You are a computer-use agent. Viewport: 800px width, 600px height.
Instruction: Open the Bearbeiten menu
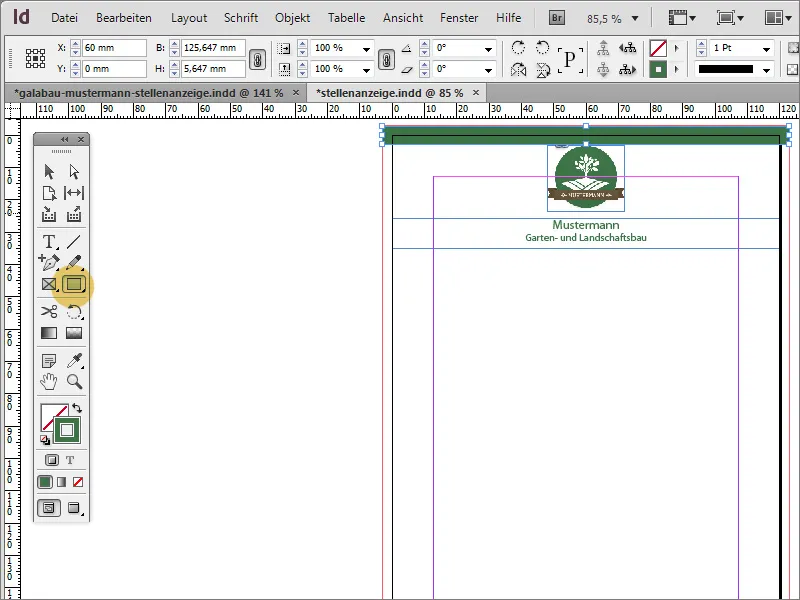(x=123, y=18)
